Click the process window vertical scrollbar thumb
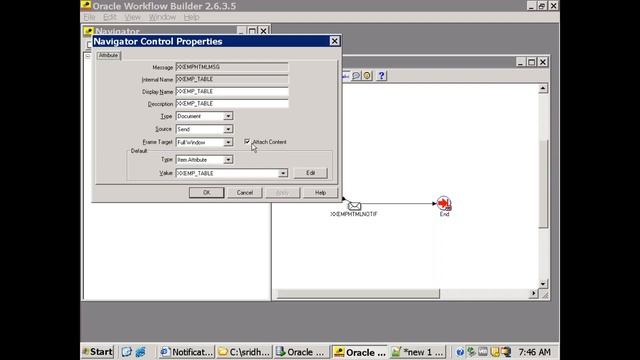 pyautogui.click(x=543, y=184)
